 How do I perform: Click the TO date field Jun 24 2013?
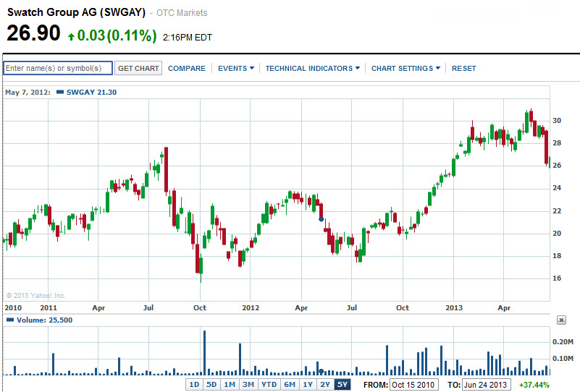pos(486,385)
